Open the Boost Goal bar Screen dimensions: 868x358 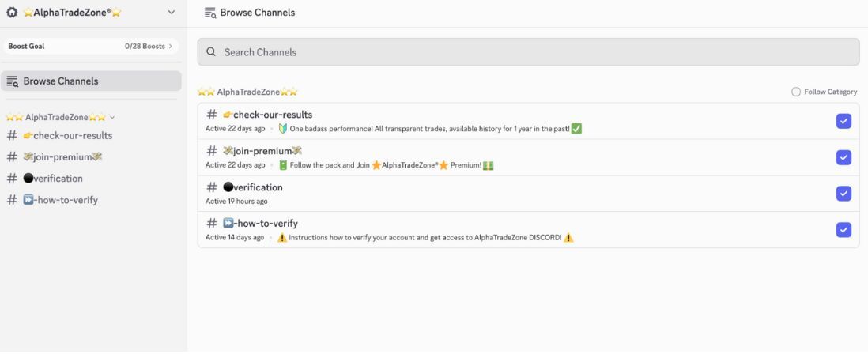90,47
